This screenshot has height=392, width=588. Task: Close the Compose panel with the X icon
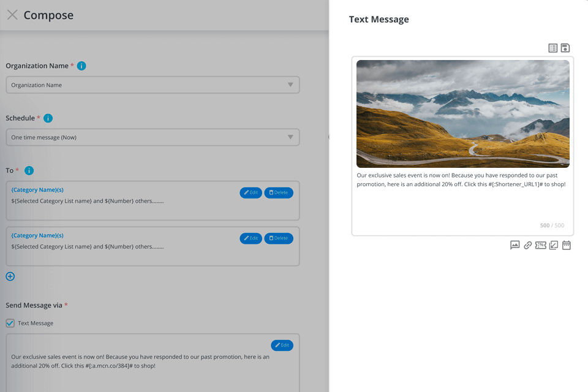click(12, 15)
